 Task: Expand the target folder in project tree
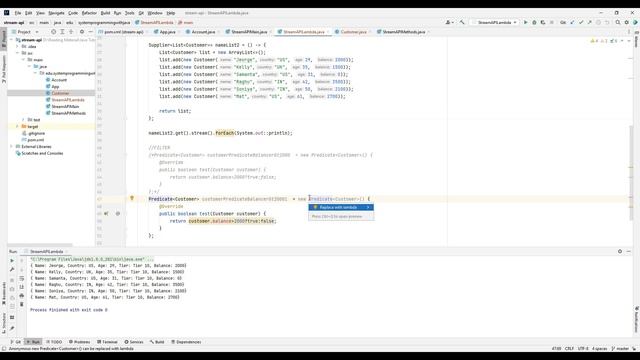[x=18, y=127]
